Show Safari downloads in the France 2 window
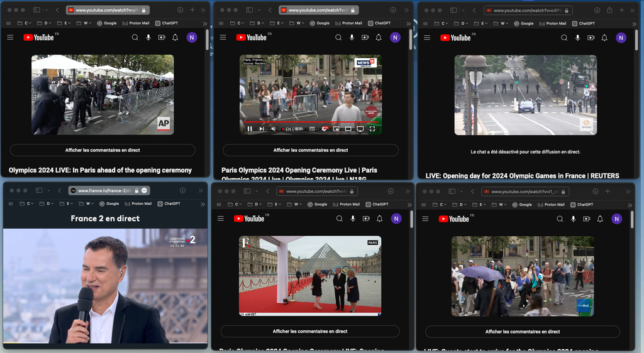Viewport: 644px width, 353px height. 182,190
